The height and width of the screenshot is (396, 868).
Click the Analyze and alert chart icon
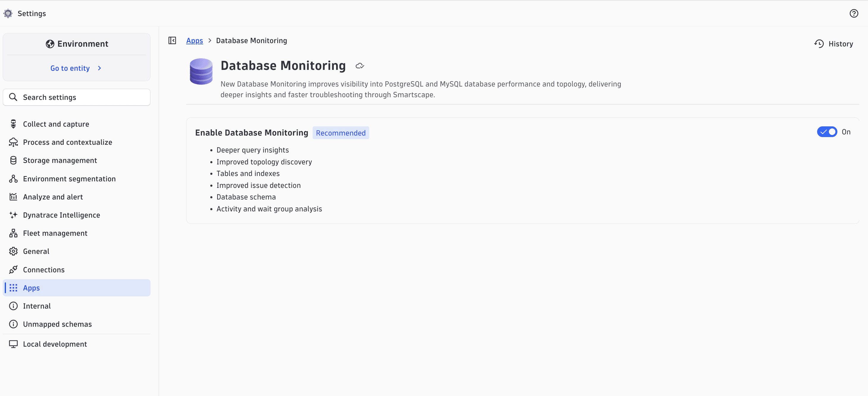click(x=13, y=197)
